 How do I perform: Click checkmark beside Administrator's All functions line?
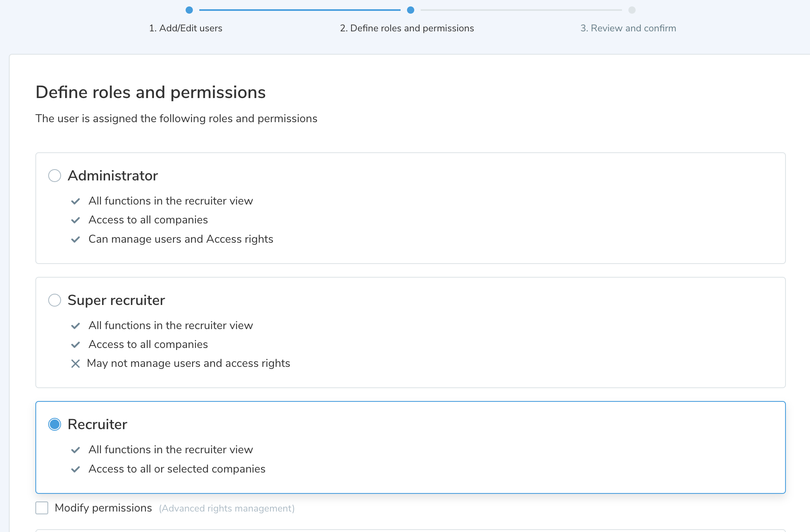pyautogui.click(x=75, y=201)
